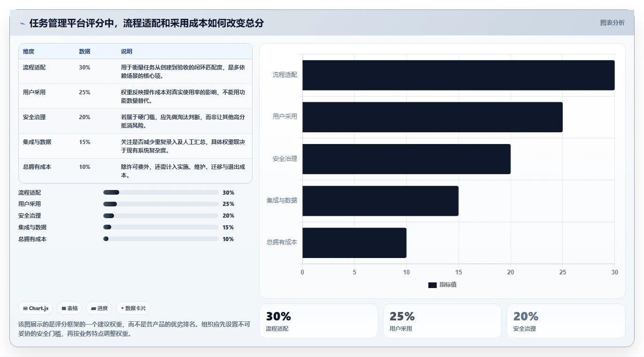
Task: Click the 指标值 legend color box
Action: tap(432, 285)
